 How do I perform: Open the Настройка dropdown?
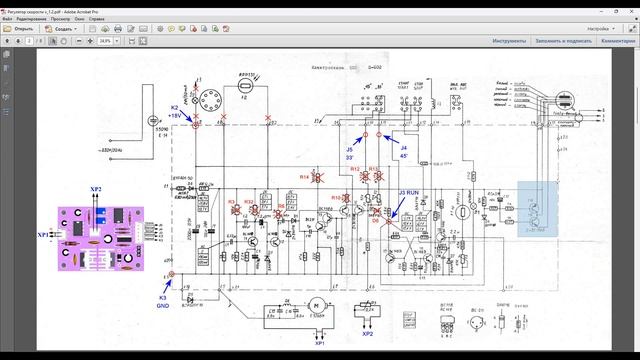[x=601, y=29]
